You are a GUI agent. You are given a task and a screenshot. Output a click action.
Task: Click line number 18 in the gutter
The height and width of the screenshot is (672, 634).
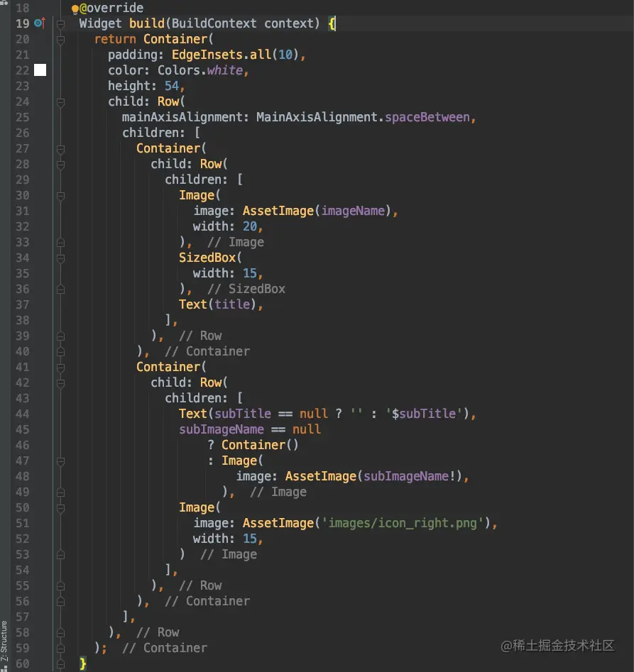pyautogui.click(x=22, y=8)
